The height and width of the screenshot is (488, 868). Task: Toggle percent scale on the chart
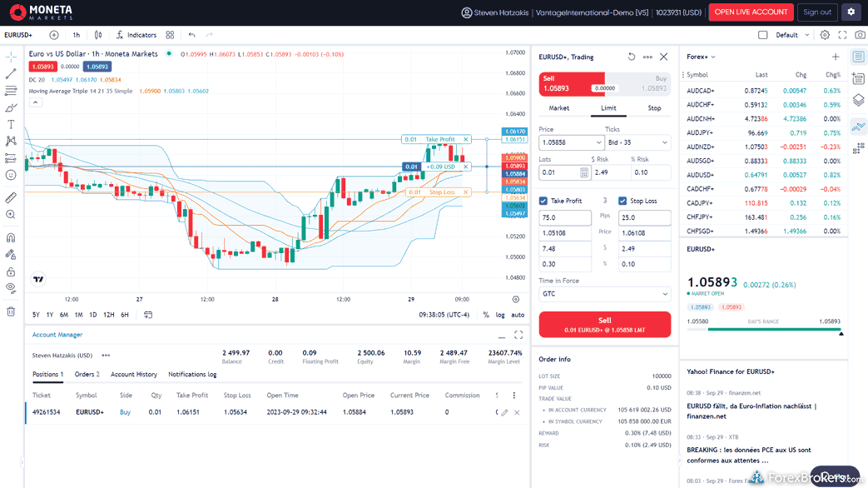click(485, 315)
